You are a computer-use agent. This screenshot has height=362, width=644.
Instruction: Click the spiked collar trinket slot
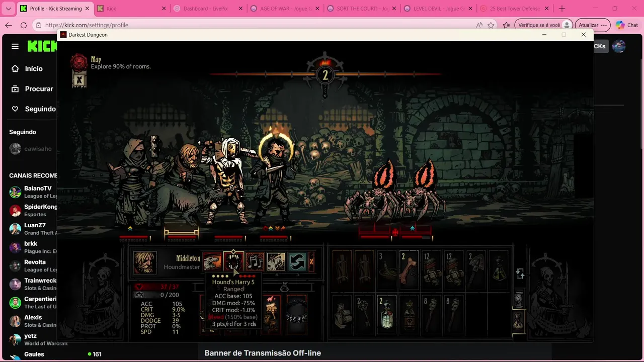tap(296, 314)
